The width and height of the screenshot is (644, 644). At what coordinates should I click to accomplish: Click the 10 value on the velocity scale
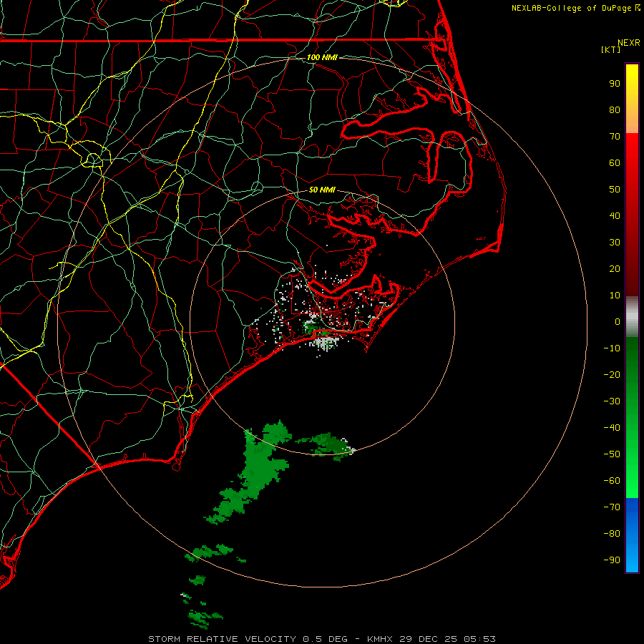point(615,296)
